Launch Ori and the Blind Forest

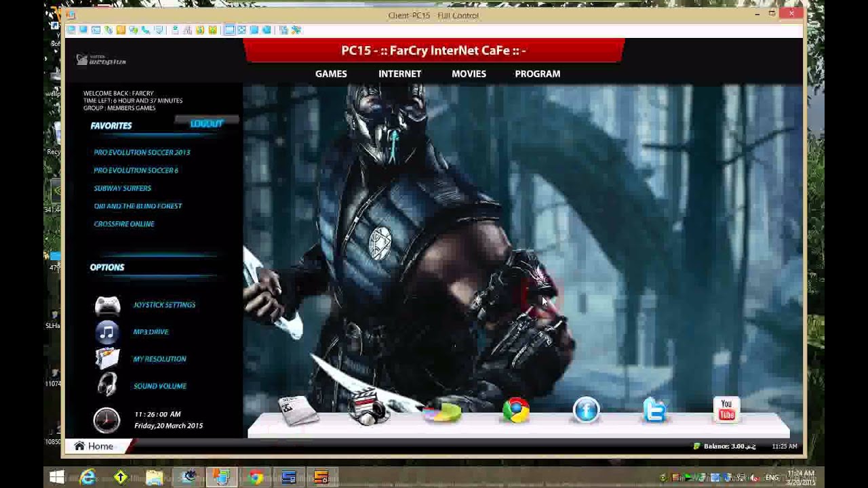coord(138,206)
